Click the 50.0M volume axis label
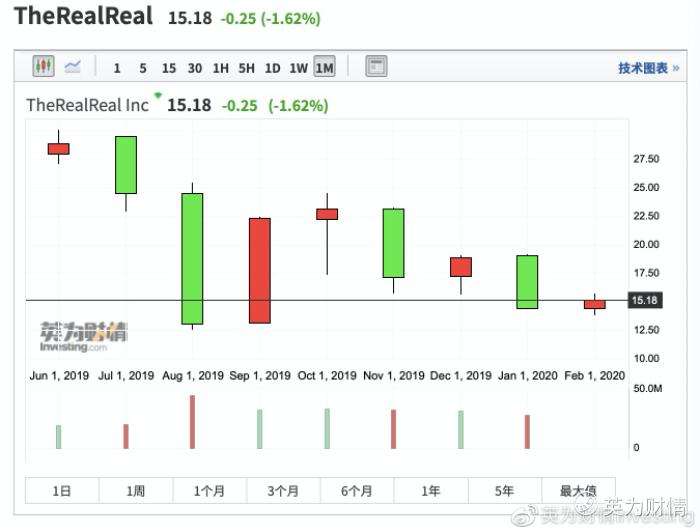 coord(648,389)
